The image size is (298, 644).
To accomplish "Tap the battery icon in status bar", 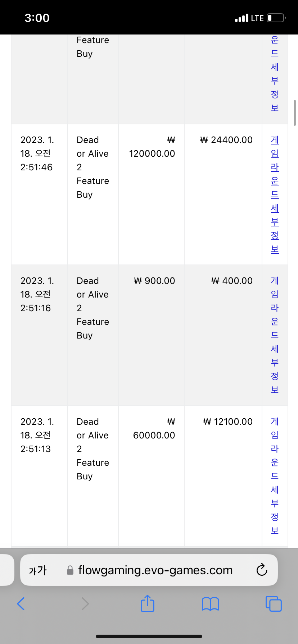I will [276, 18].
